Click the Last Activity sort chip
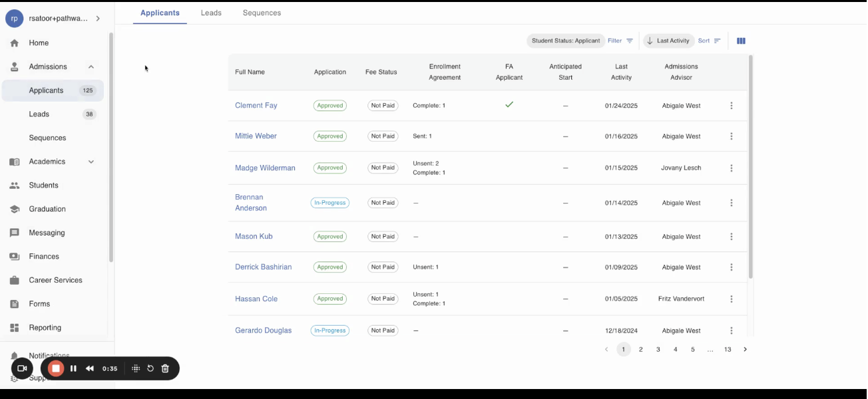Image resolution: width=868 pixels, height=399 pixels. click(x=668, y=41)
